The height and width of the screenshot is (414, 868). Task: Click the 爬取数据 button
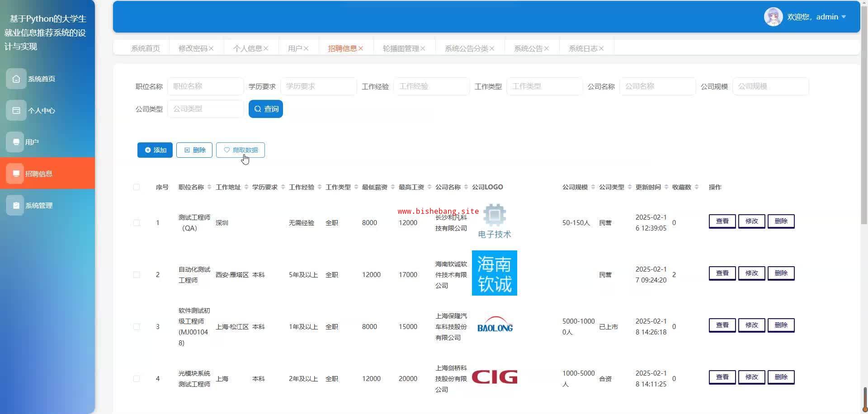tap(241, 150)
